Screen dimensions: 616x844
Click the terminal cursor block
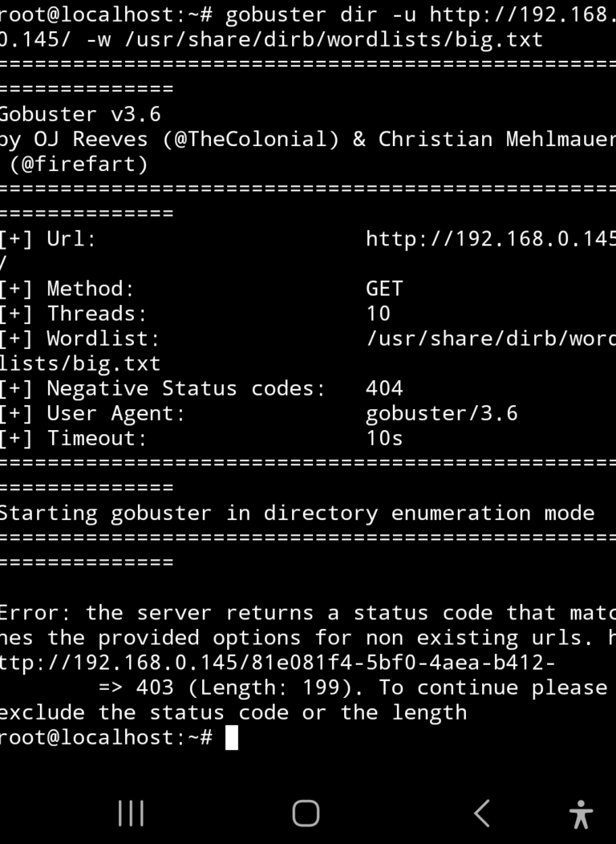tap(232, 737)
